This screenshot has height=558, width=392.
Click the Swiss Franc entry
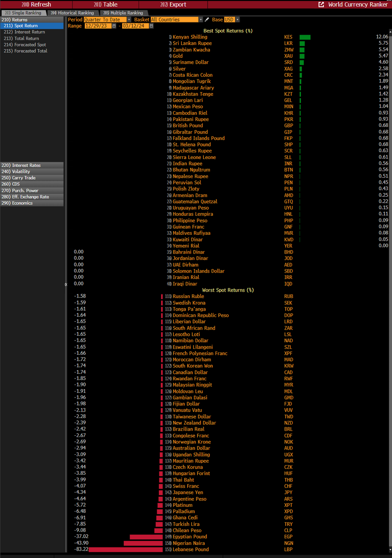tap(186, 486)
